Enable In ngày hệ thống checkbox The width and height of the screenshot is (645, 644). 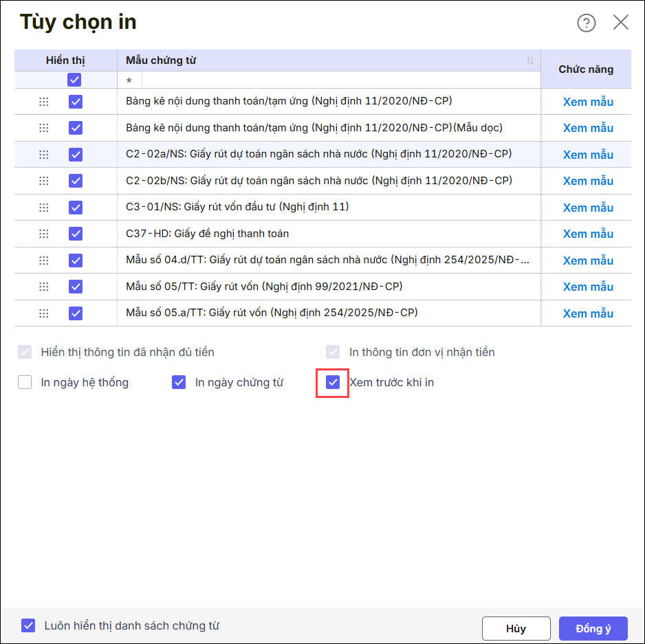point(25,382)
